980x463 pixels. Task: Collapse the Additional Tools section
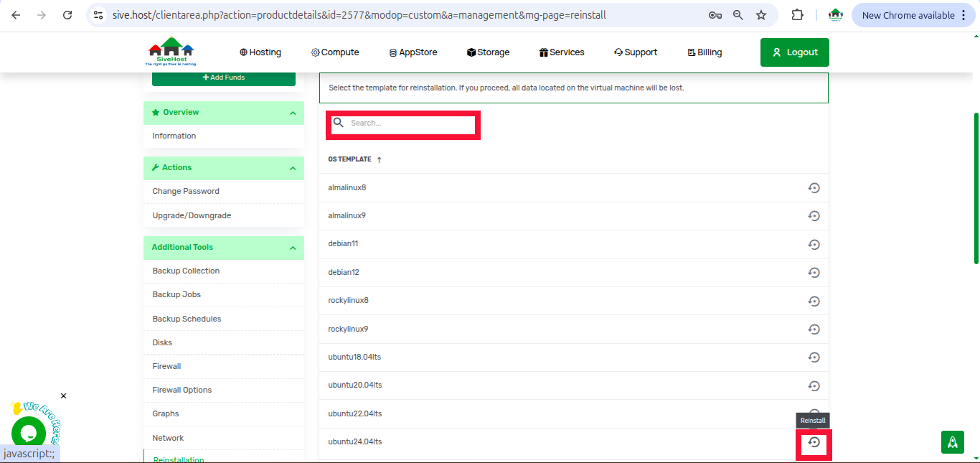(x=293, y=248)
